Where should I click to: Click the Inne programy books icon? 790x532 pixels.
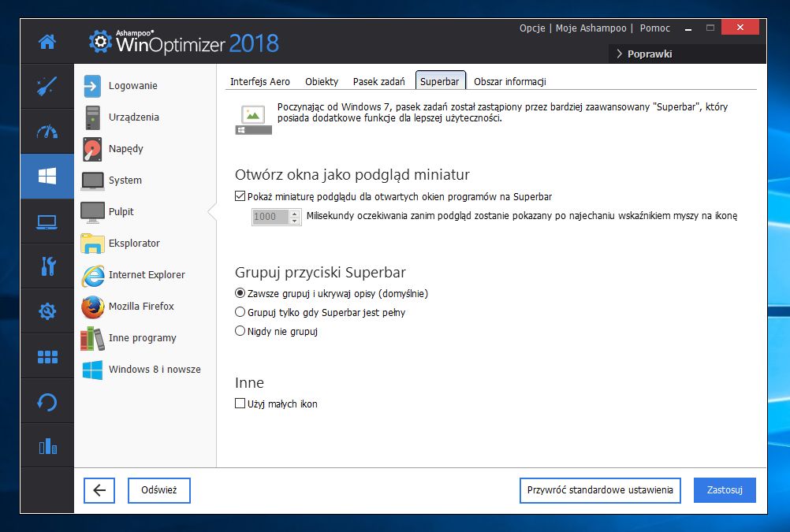(x=92, y=338)
